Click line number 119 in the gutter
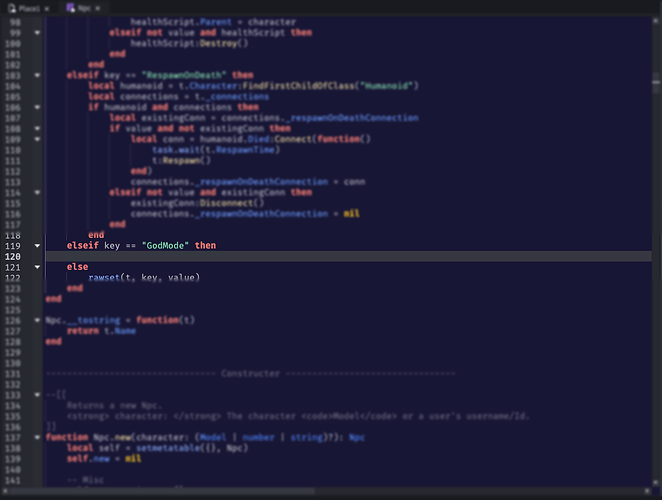Image resolution: width=662 pixels, height=500 pixels. (x=13, y=246)
